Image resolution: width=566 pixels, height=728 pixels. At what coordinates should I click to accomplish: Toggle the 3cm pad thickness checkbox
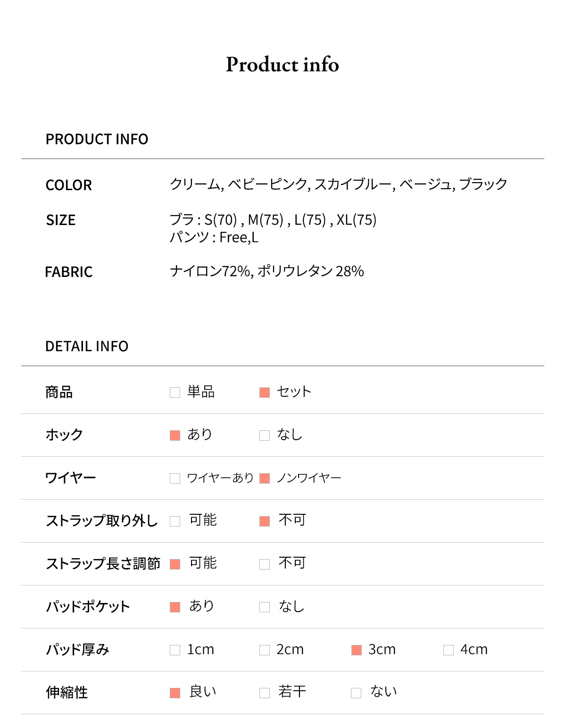pyautogui.click(x=357, y=650)
